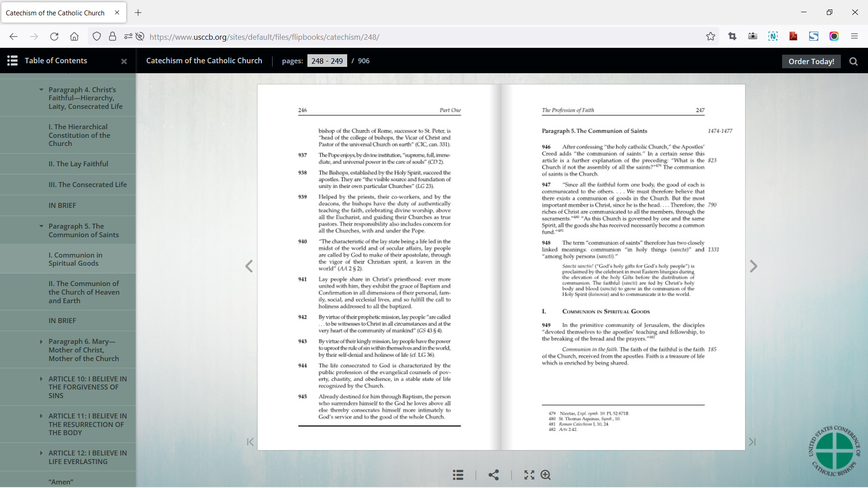
Task: Jump to the last page icon
Action: 752,442
